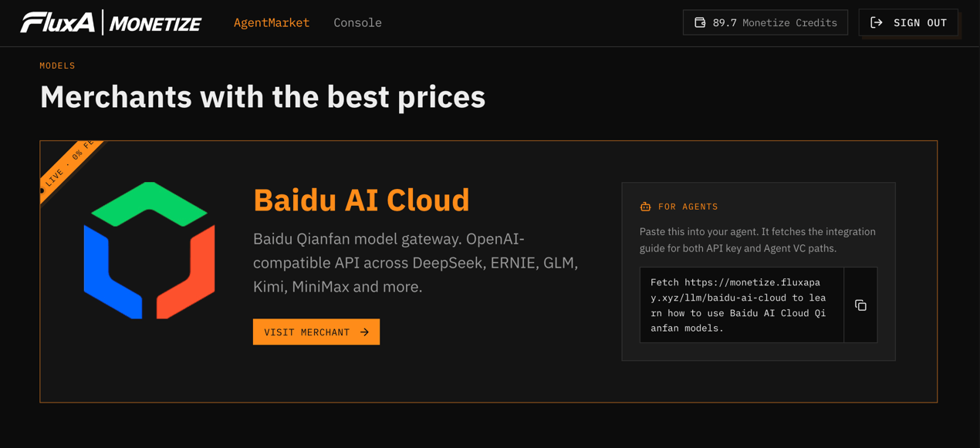Click the SIGN OUT text
Image resolution: width=980 pixels, height=448 pixels.
click(920, 22)
